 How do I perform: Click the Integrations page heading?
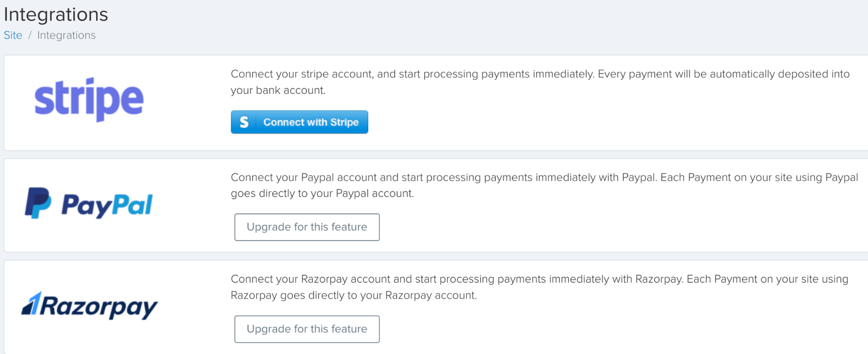(56, 15)
